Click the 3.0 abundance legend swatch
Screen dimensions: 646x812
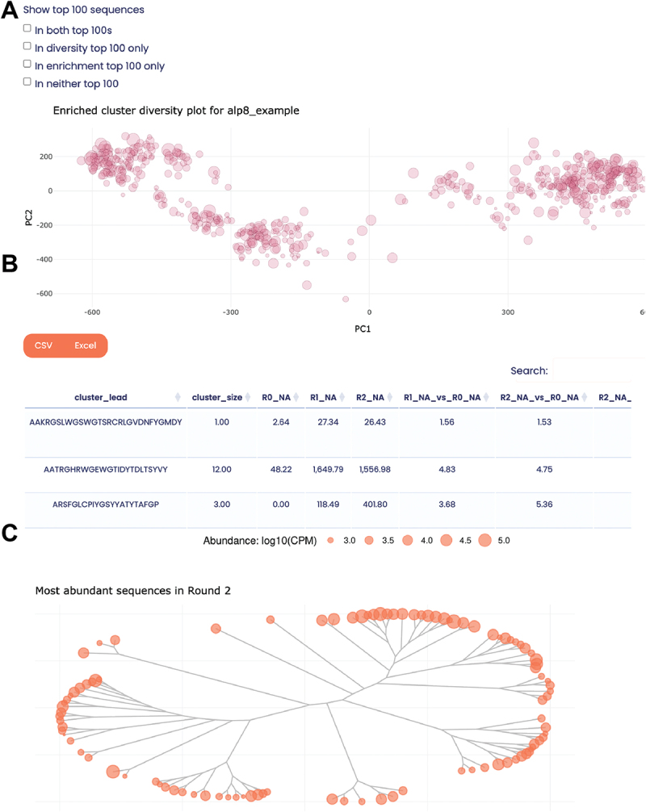[x=330, y=540]
